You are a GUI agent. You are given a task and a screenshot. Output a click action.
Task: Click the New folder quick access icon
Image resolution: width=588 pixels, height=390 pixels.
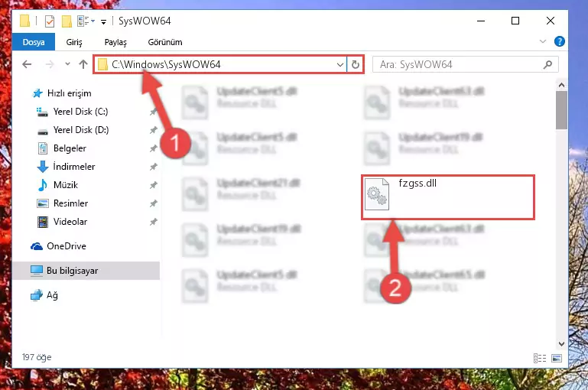[x=67, y=21]
